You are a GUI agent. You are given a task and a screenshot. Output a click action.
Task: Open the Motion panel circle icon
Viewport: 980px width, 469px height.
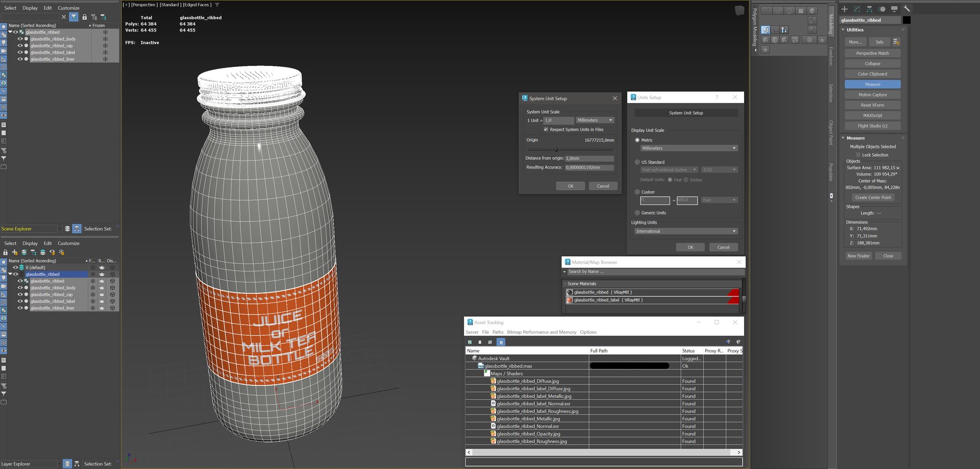[882, 9]
